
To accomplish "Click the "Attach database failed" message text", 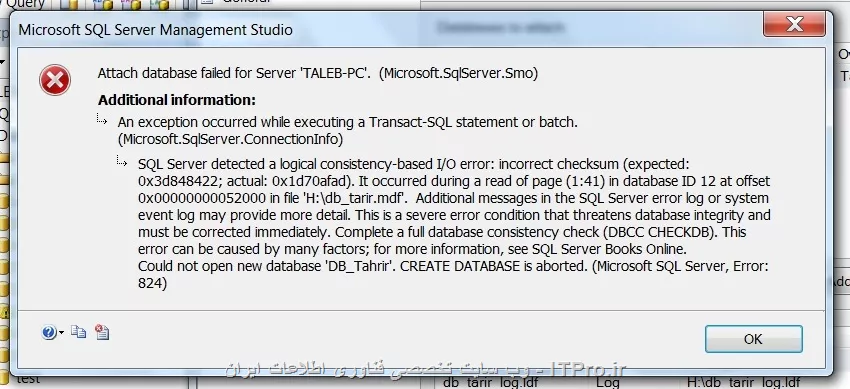I will 318,74.
